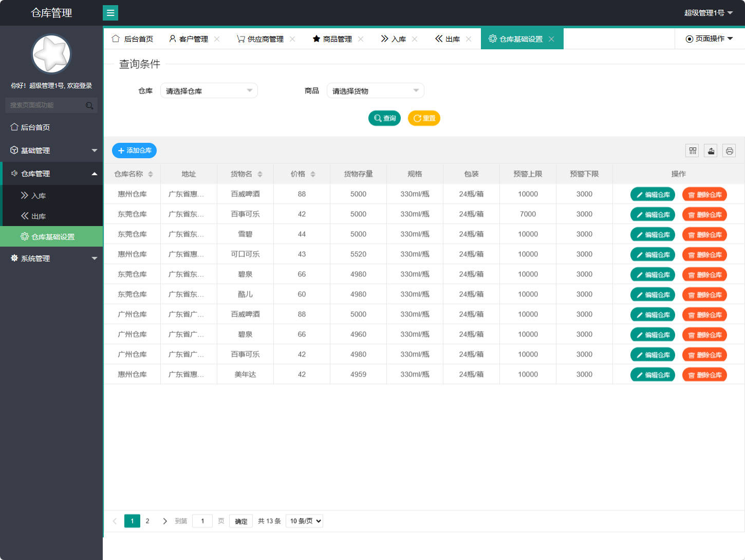Click the print icon above the table
Screen dimensions: 745x560
(729, 151)
